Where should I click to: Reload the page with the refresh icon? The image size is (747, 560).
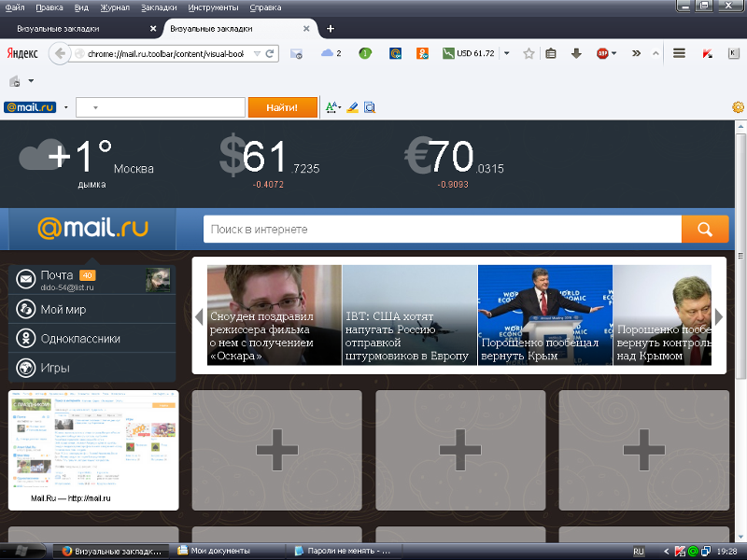click(x=270, y=53)
